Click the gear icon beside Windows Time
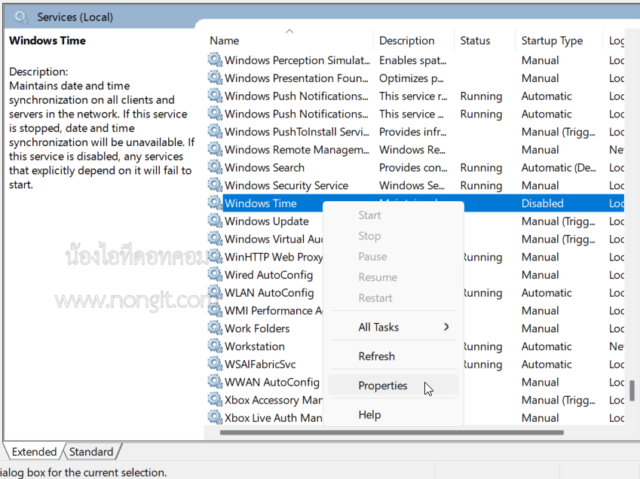This screenshot has height=479, width=640. [215, 203]
